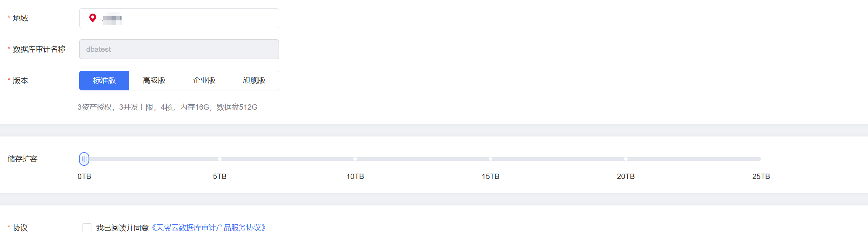Set storage slider to 5TB mark
The width and height of the screenshot is (868, 249).
click(x=220, y=159)
